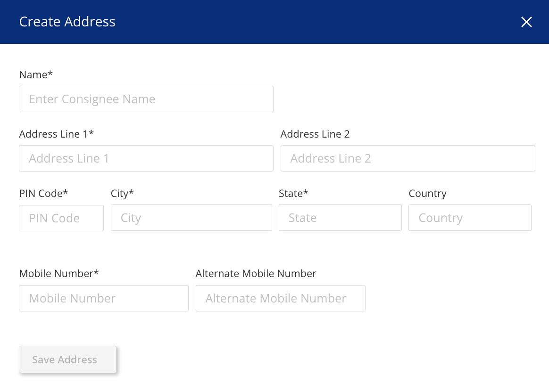
Task: Click the Alternate Mobile Number label text
Action: (256, 273)
